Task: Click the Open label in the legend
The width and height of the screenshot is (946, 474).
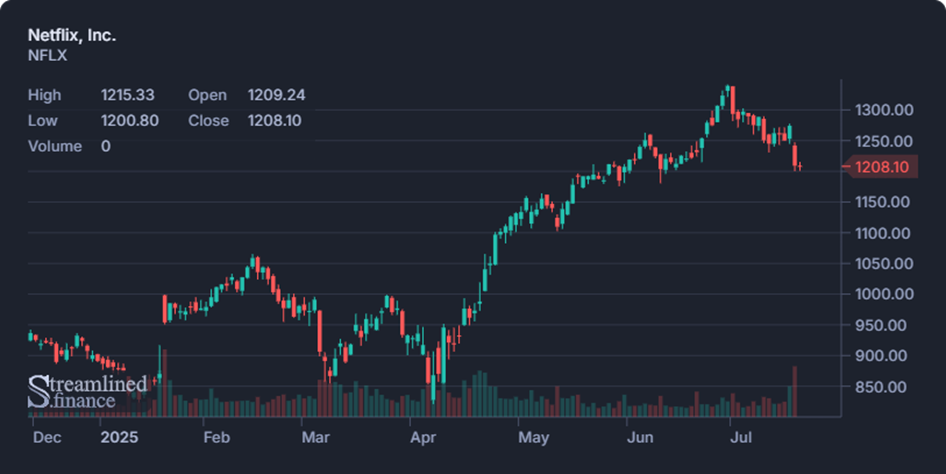Action: click(x=208, y=95)
